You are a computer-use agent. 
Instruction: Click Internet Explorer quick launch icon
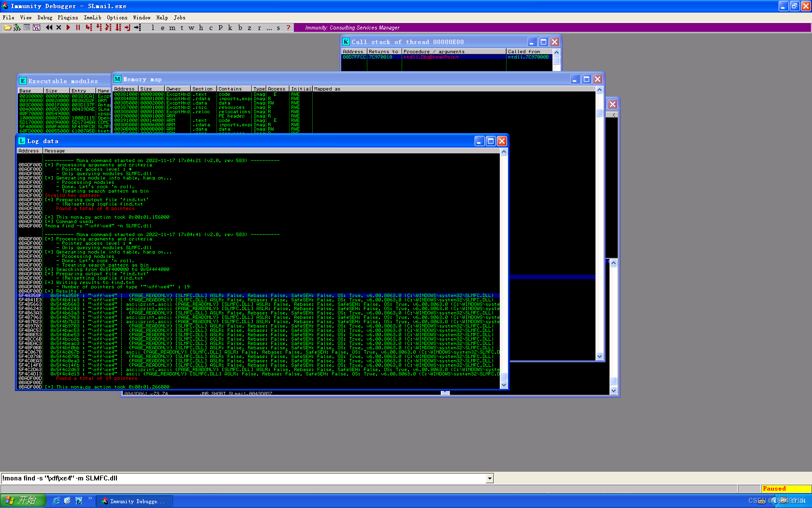[x=56, y=501]
